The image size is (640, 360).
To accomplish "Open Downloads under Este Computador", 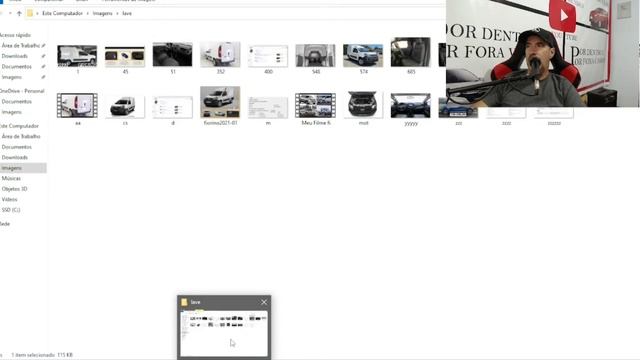I will pos(15,158).
